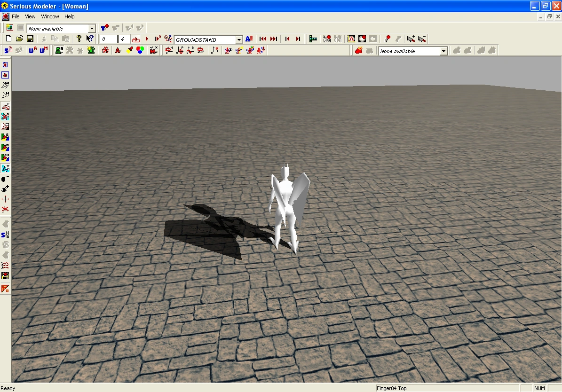This screenshot has height=392, width=562.
Task: Save the Woman model
Action: (x=31, y=39)
